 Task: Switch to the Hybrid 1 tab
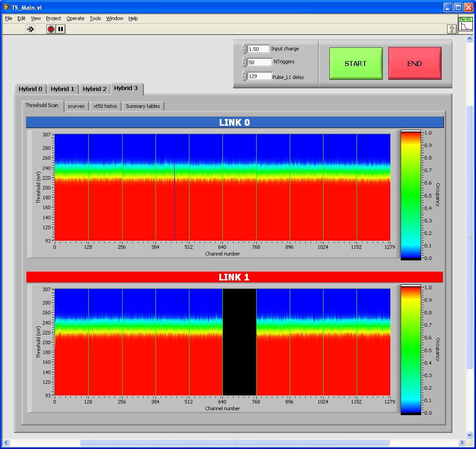tap(62, 89)
